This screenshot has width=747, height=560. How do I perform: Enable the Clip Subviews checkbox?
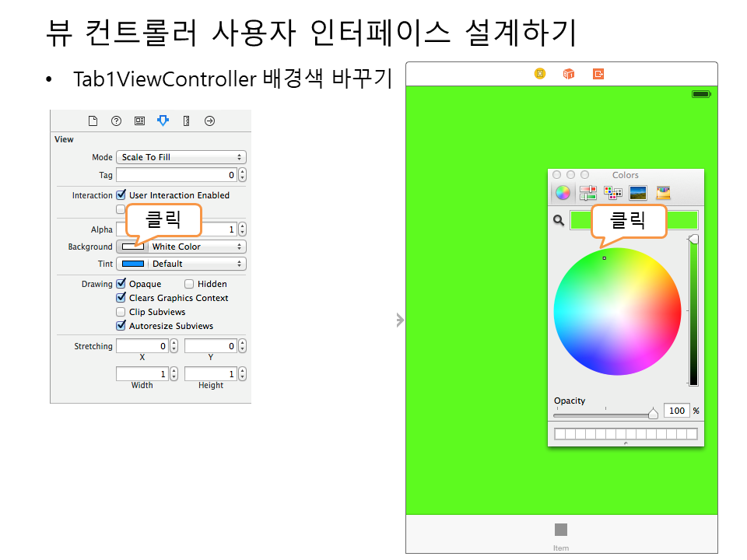click(121, 312)
